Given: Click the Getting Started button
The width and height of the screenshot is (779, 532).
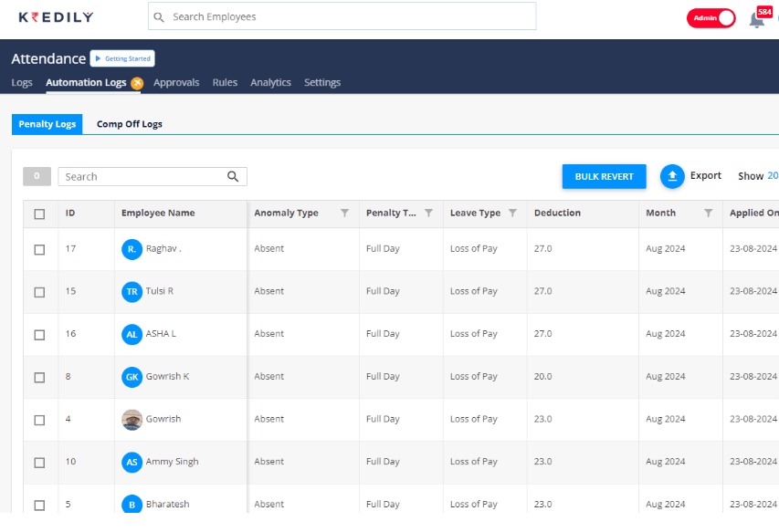Looking at the screenshot, I should pyautogui.click(x=122, y=58).
